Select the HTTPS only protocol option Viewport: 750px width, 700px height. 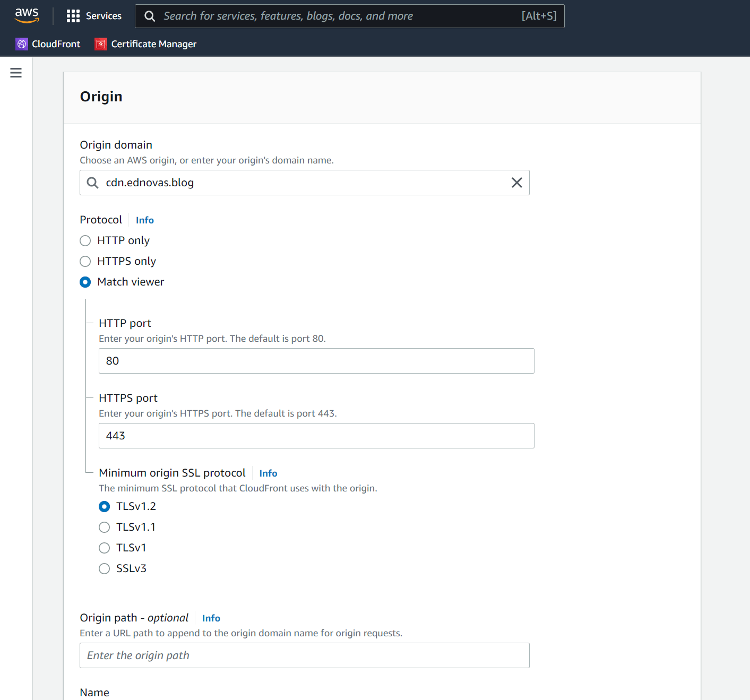tap(85, 261)
